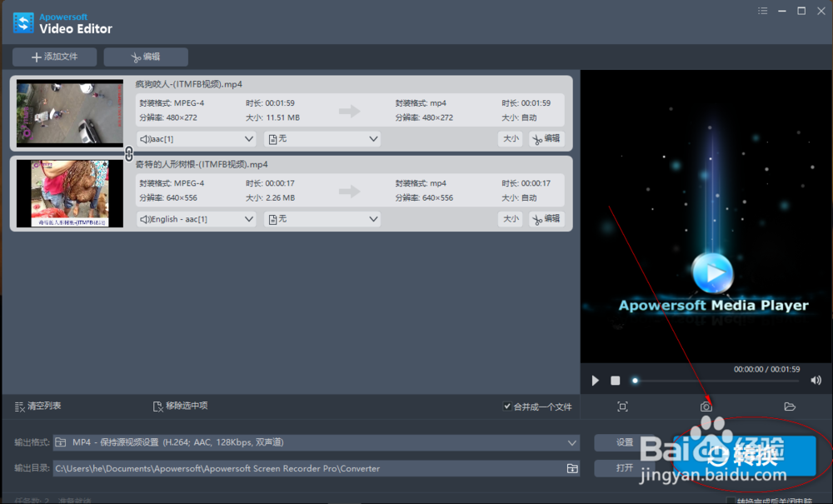The image size is (833, 504).
Task: Click scissors 编辑 button for 奇特的人形树根 video
Action: 546,219
